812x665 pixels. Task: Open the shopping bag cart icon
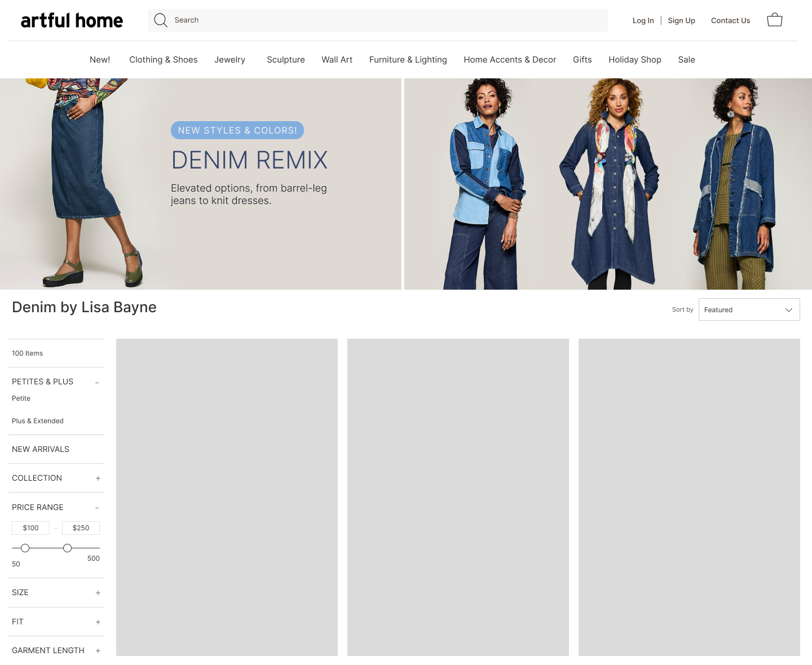pyautogui.click(x=775, y=20)
